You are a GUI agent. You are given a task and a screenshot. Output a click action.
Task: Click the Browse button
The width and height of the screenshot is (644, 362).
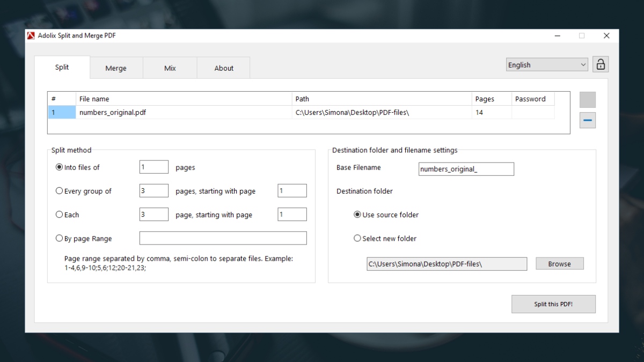[x=559, y=264]
